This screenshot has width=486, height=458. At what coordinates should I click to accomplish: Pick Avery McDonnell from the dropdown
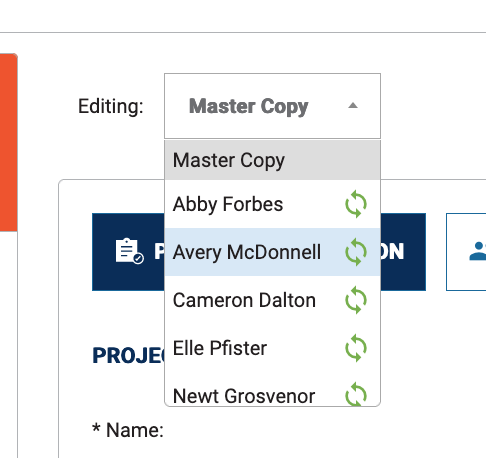272,252
